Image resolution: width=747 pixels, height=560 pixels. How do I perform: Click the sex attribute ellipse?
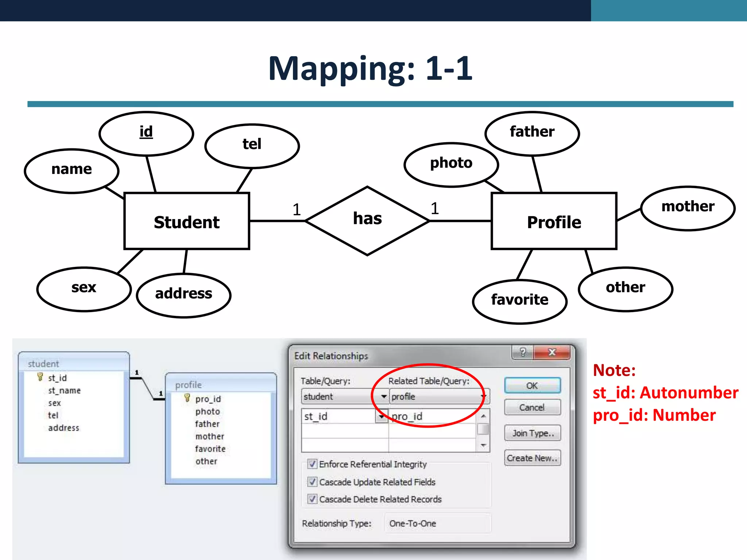tap(84, 289)
